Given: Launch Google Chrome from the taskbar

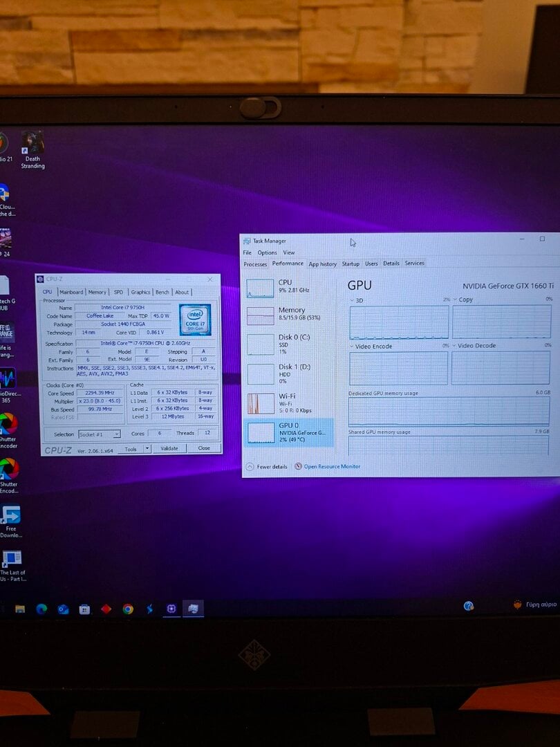Looking at the screenshot, I should [x=128, y=609].
